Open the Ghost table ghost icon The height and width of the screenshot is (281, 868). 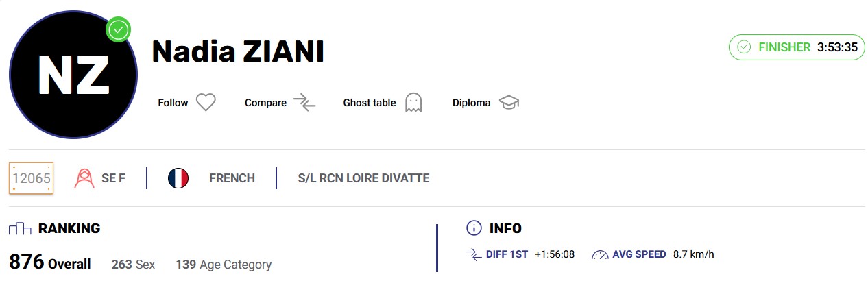coord(413,103)
